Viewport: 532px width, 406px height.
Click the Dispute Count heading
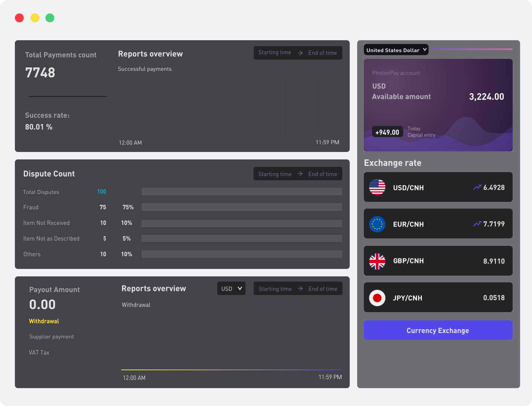pyautogui.click(x=49, y=174)
